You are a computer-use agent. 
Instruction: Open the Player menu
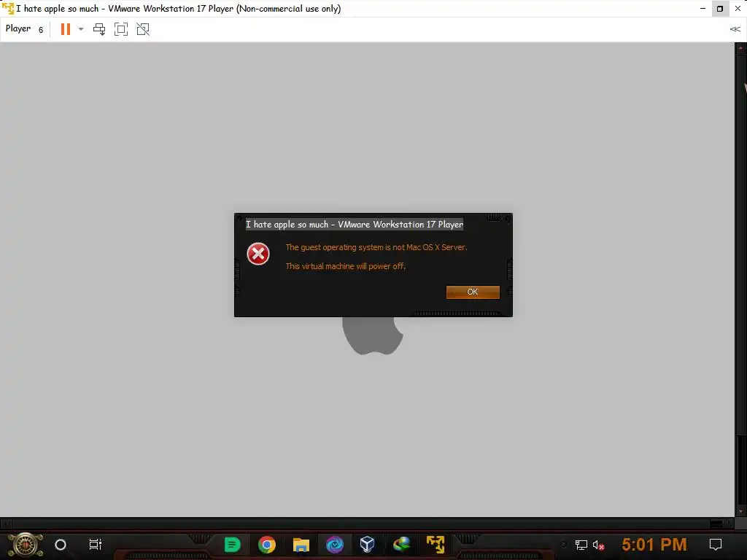pos(24,29)
